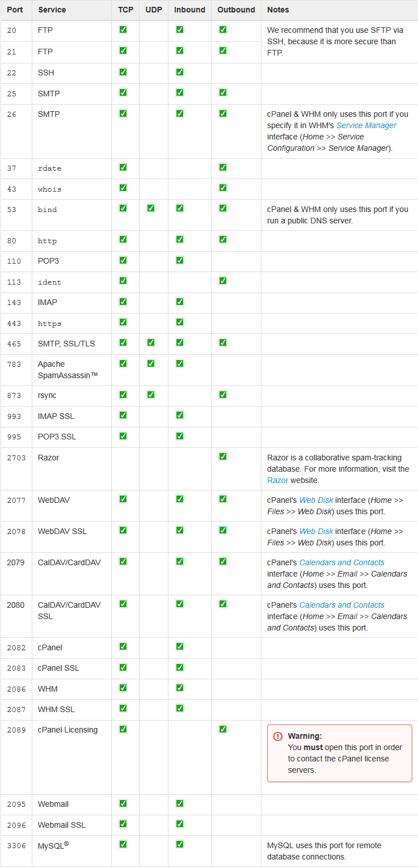Click the TCP checkmark for Webmail SSL row

[x=123, y=823]
